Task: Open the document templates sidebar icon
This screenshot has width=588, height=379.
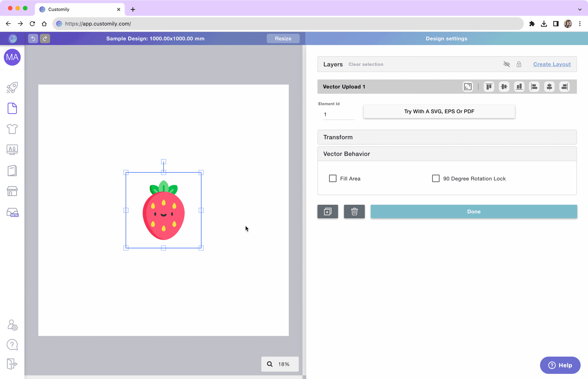Action: click(x=12, y=108)
